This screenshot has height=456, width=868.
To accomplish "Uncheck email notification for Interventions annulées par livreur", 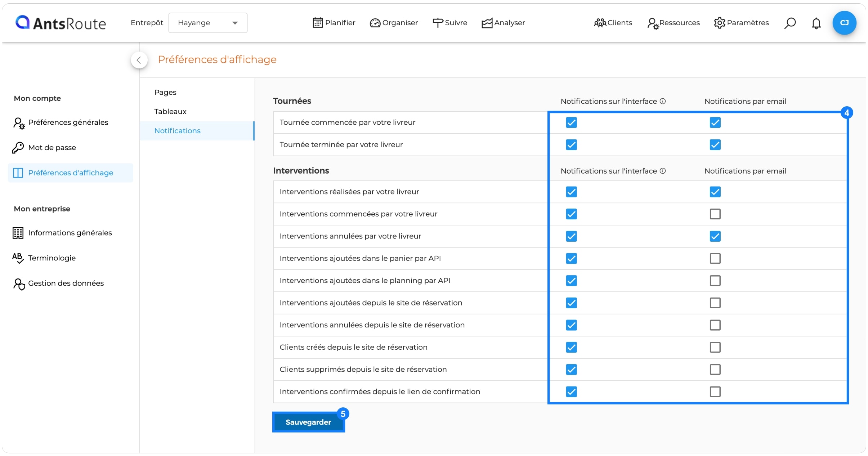I will 715,236.
